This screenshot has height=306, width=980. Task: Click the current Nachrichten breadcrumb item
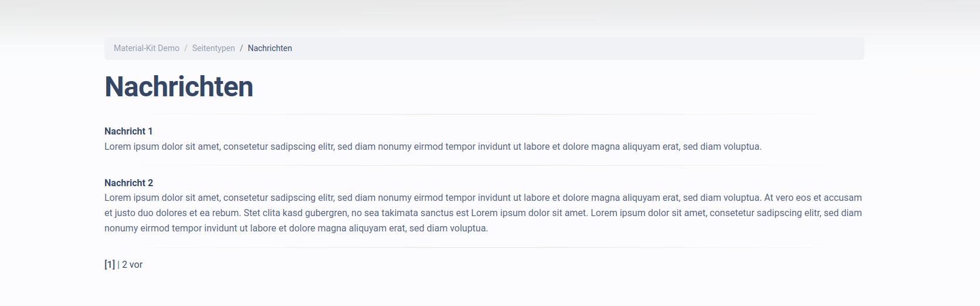[x=270, y=48]
